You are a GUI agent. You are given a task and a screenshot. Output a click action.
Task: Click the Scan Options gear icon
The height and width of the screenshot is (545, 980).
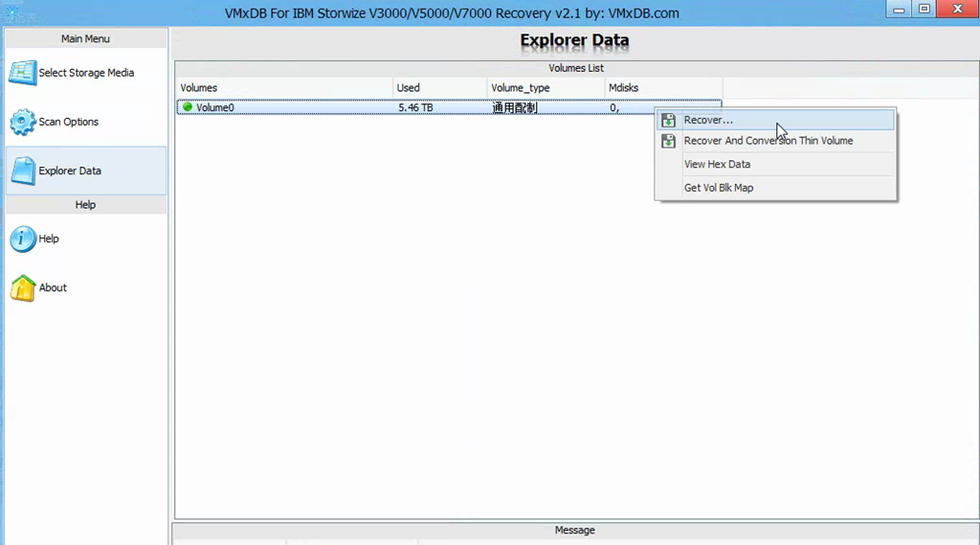point(23,122)
